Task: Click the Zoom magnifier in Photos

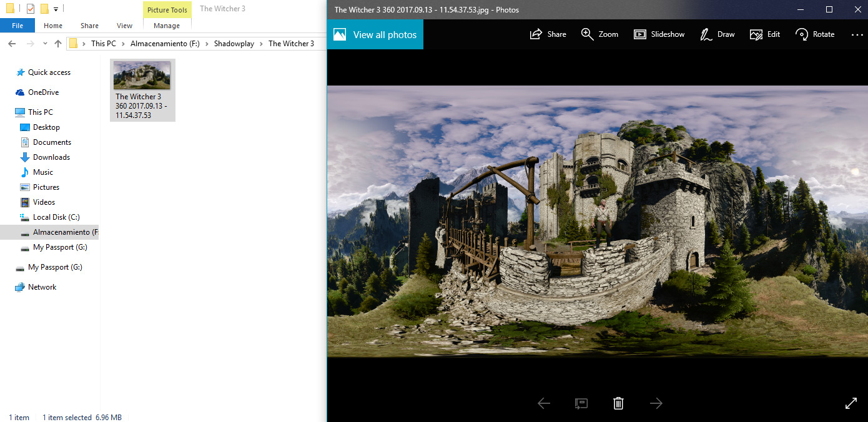Action: (x=599, y=34)
